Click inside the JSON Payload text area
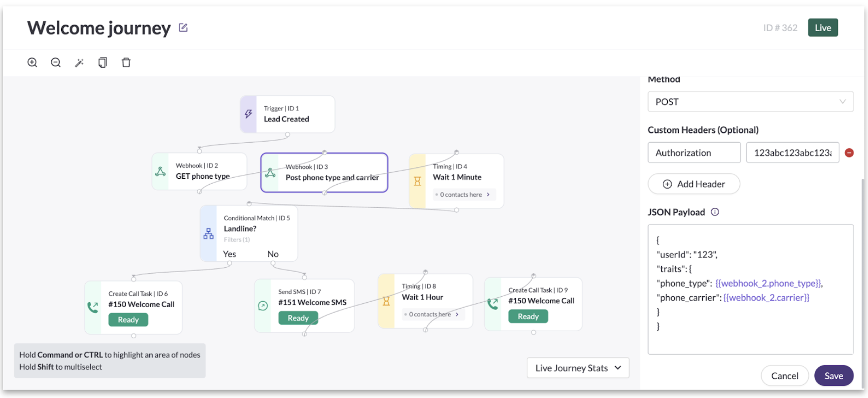 click(x=750, y=289)
